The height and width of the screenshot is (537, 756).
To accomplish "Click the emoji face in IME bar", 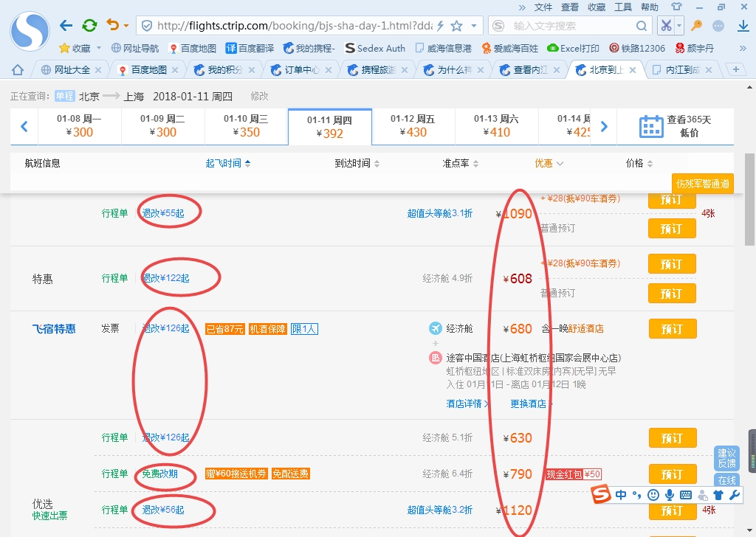I will coord(653,495).
